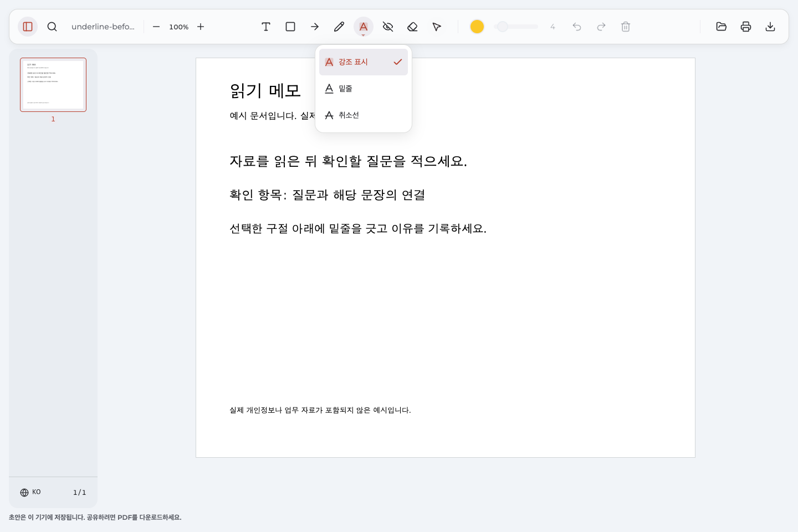Choose 밑줄 from the markup menu
The height and width of the screenshot is (532, 798).
tap(364, 89)
